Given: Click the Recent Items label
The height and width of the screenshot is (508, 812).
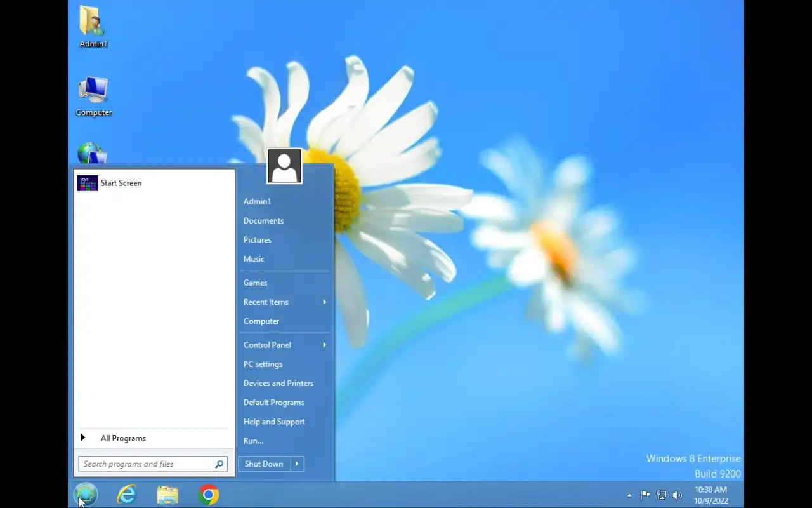Looking at the screenshot, I should click(266, 302).
